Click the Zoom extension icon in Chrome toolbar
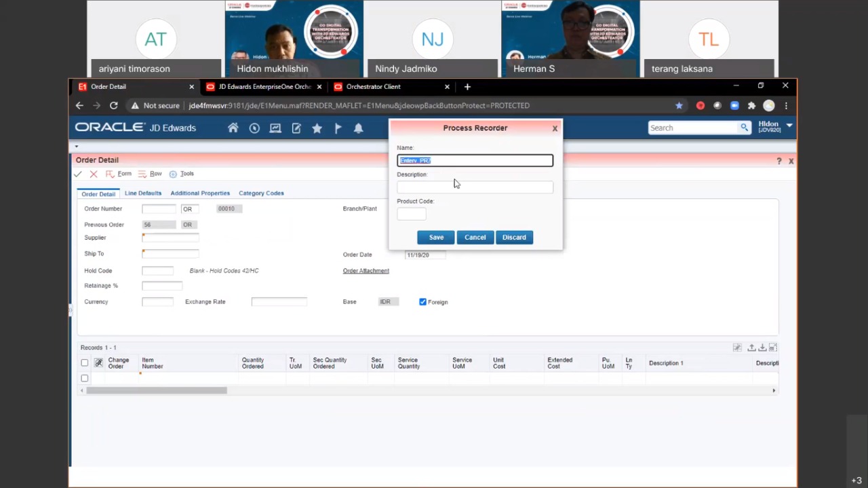Viewport: 868px width, 488px height. [734, 106]
